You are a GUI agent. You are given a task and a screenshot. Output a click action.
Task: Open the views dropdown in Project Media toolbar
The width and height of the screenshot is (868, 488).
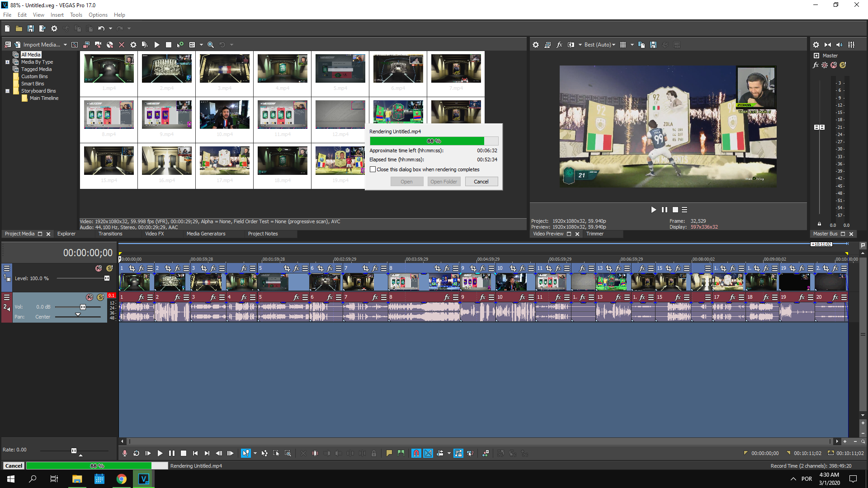click(x=201, y=45)
